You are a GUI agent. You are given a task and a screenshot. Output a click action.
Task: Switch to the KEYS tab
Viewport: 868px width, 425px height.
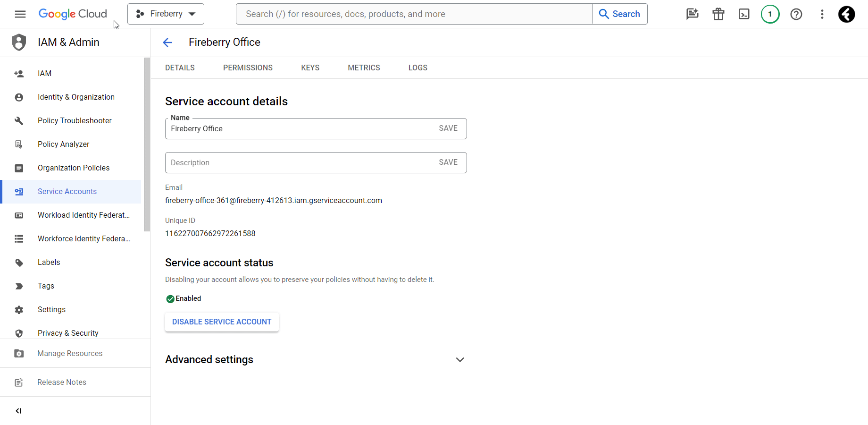(x=310, y=68)
